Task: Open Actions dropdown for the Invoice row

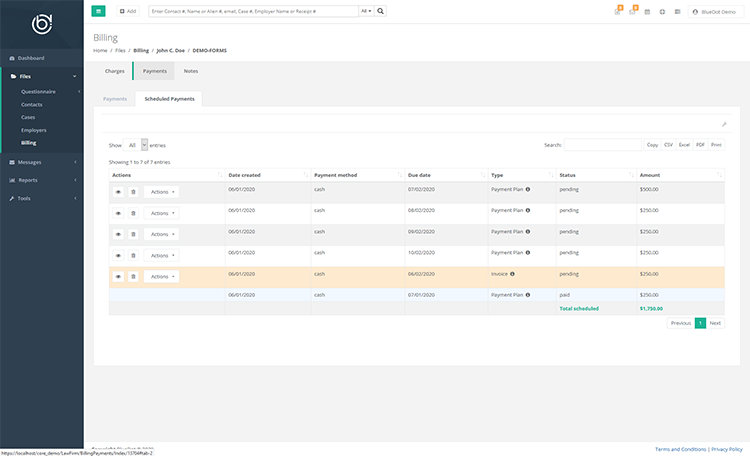Action: pyautogui.click(x=162, y=276)
